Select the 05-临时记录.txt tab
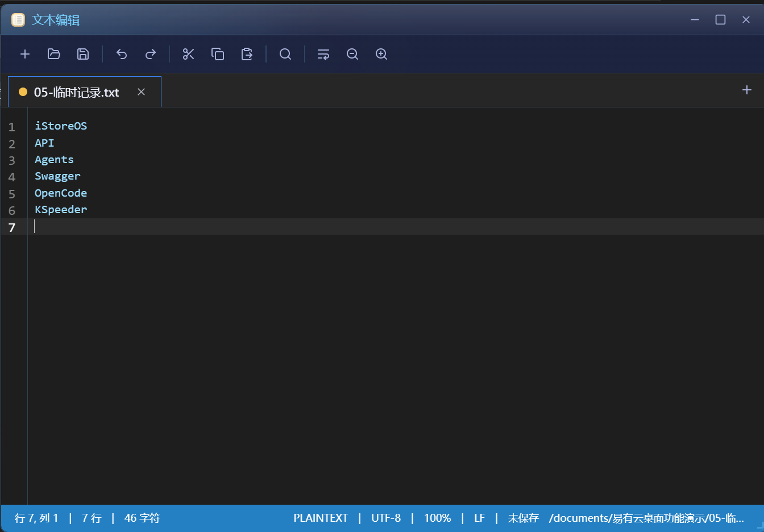 77,92
